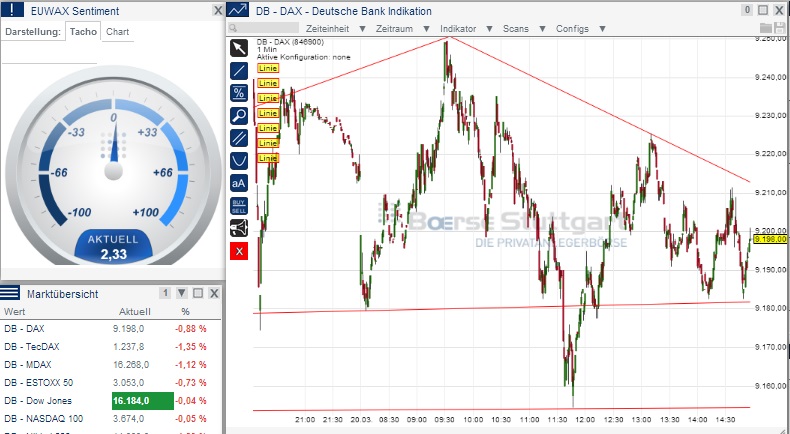Select the DB - Dow Jones row
The image size is (790, 434).
[x=110, y=401]
